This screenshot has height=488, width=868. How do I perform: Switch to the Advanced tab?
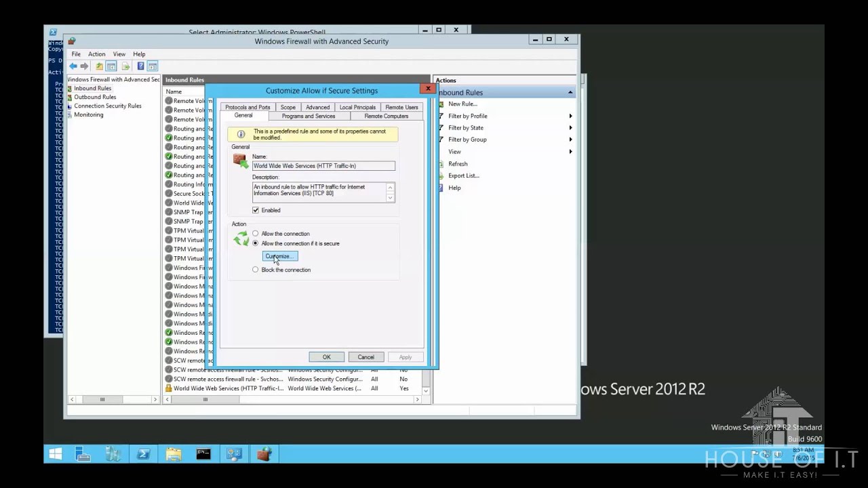click(x=317, y=107)
